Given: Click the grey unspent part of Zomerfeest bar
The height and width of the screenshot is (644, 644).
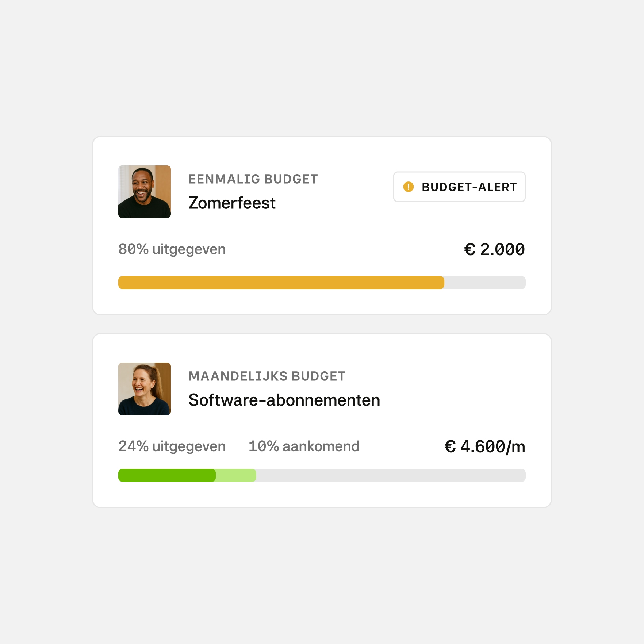Looking at the screenshot, I should pyautogui.click(x=485, y=283).
